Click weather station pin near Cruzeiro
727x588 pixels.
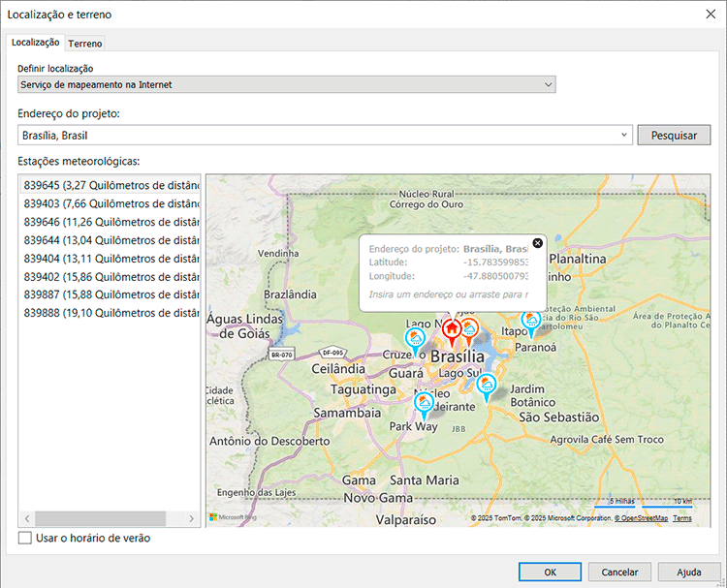(415, 339)
